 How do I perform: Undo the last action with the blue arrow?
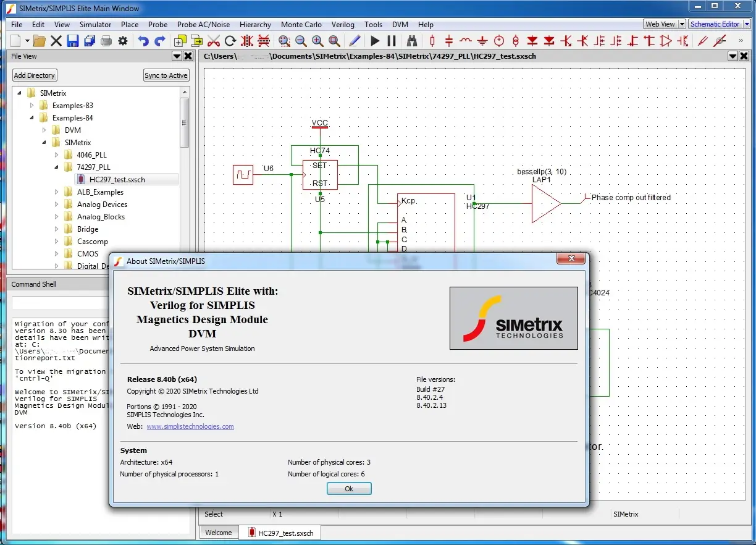(143, 41)
